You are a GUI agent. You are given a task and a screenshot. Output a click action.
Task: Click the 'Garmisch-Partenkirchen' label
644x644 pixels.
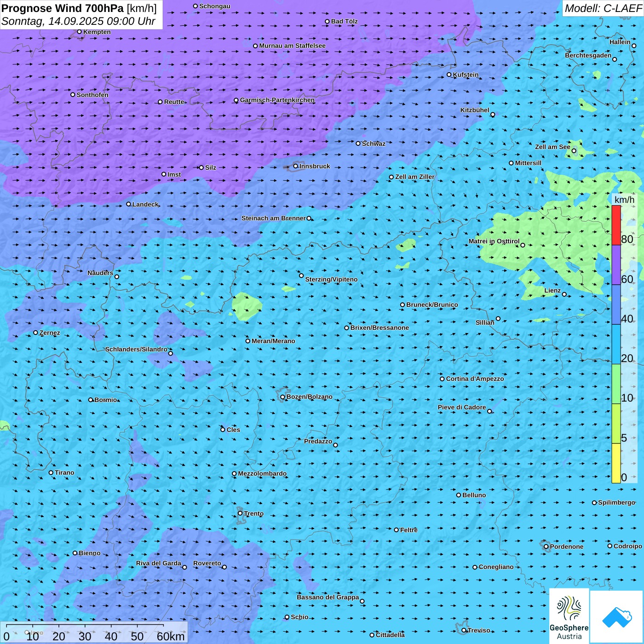(x=277, y=100)
